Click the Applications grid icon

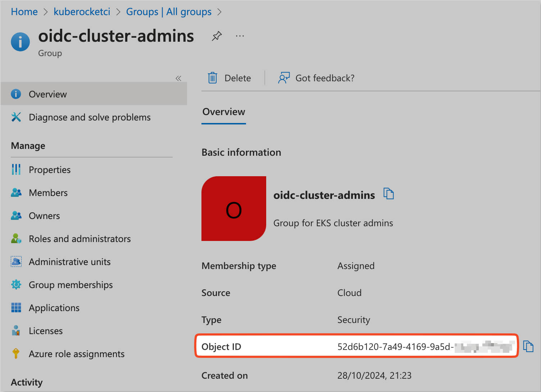[16, 308]
